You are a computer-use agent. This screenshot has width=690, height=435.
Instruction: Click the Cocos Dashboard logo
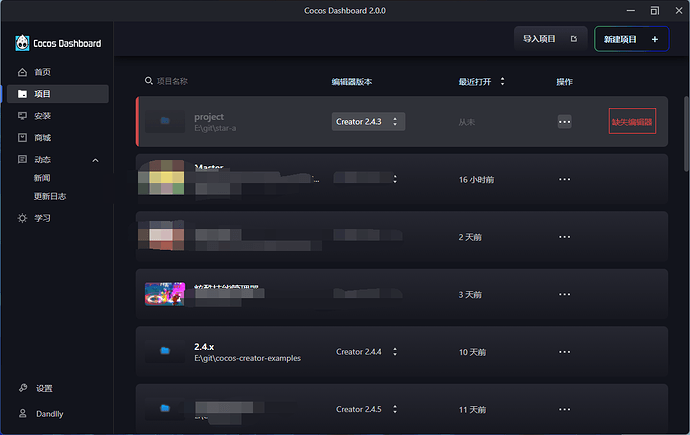point(58,43)
